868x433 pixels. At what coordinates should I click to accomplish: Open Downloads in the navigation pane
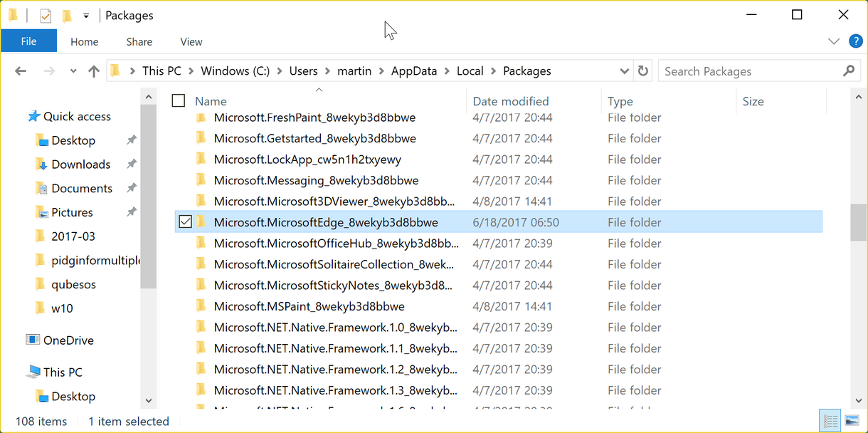(81, 165)
